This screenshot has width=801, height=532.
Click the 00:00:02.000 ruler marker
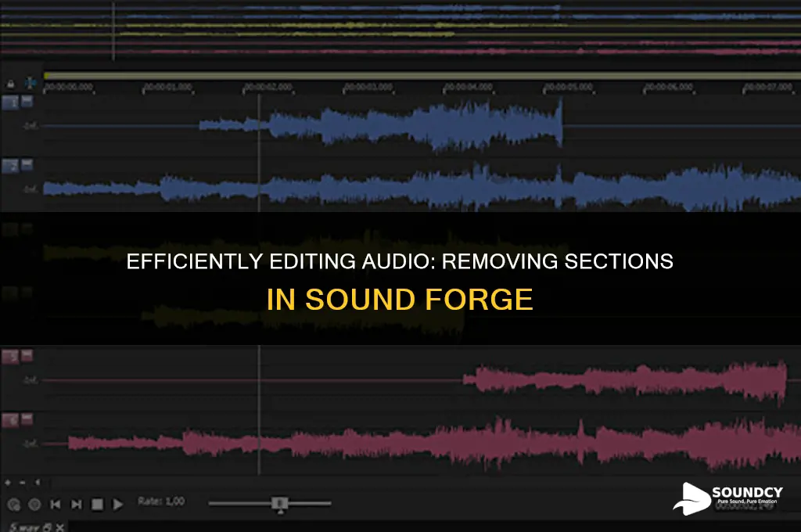[x=268, y=88]
